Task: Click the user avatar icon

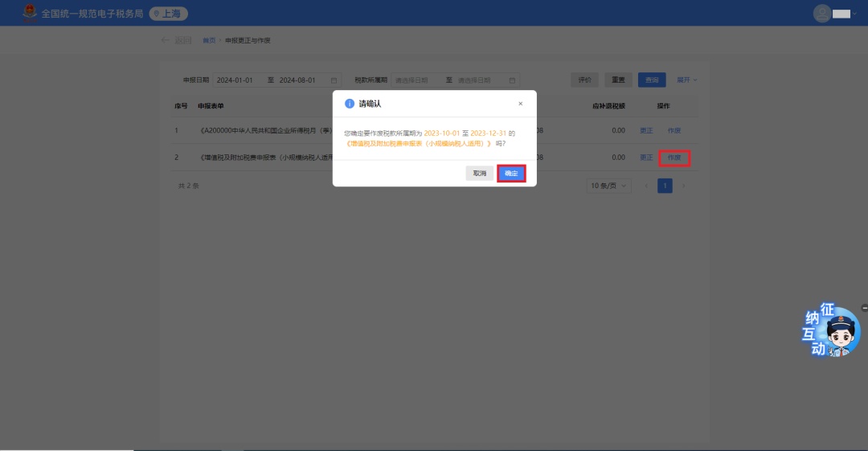Action: tap(821, 14)
